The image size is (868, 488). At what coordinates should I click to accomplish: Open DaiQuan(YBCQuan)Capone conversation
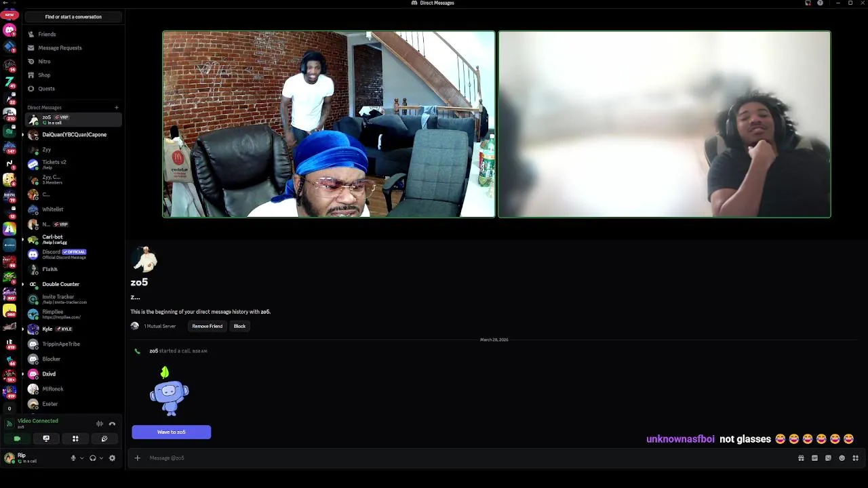tap(73, 134)
